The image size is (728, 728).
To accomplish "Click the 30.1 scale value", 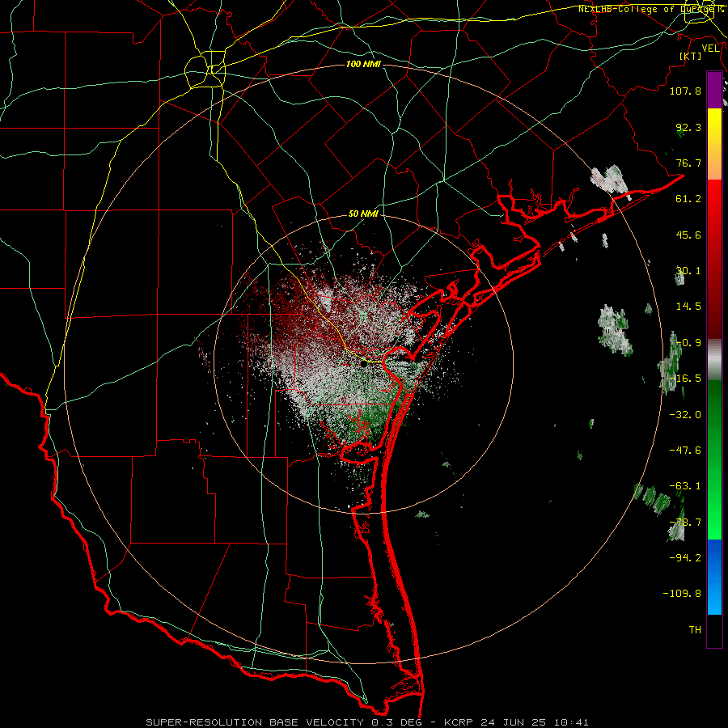I will [688, 271].
